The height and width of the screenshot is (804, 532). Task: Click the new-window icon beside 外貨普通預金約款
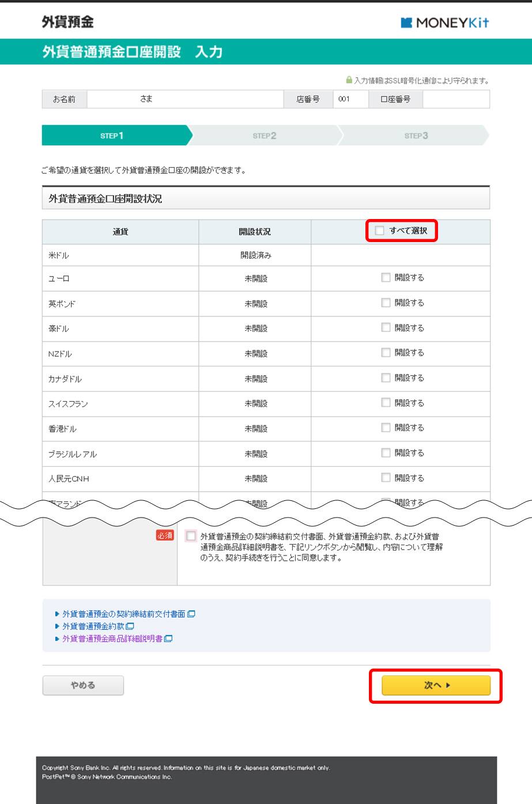[130, 626]
